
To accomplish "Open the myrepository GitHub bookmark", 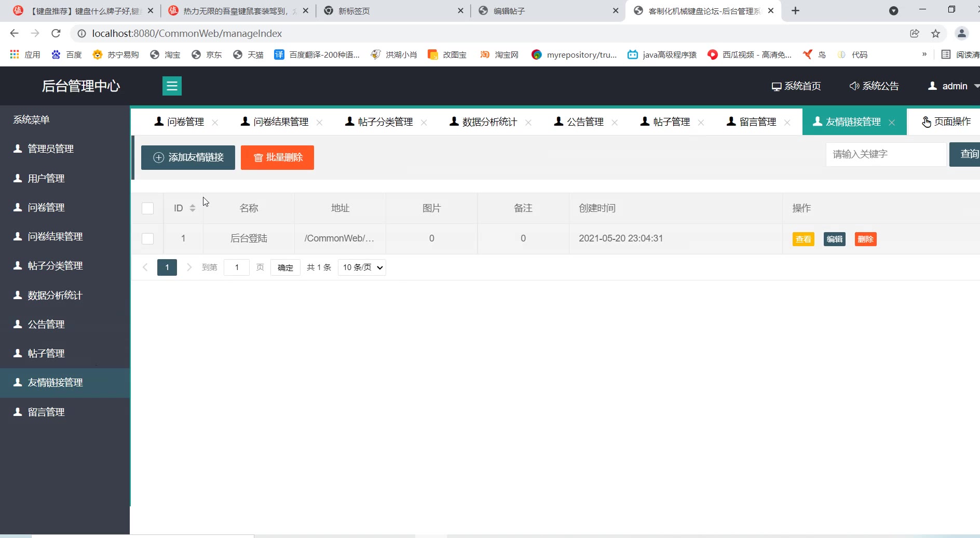I will coord(575,55).
